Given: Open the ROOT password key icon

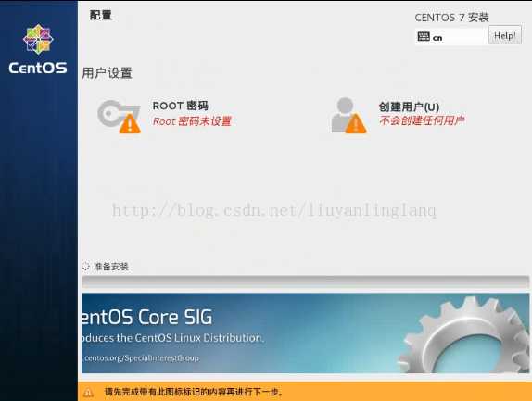Looking at the screenshot, I should pyautogui.click(x=119, y=117).
